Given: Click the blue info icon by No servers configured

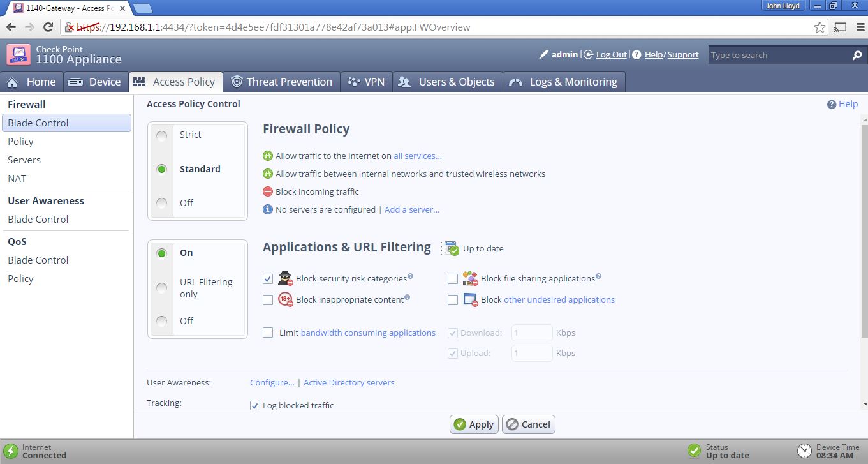Looking at the screenshot, I should click(268, 209).
